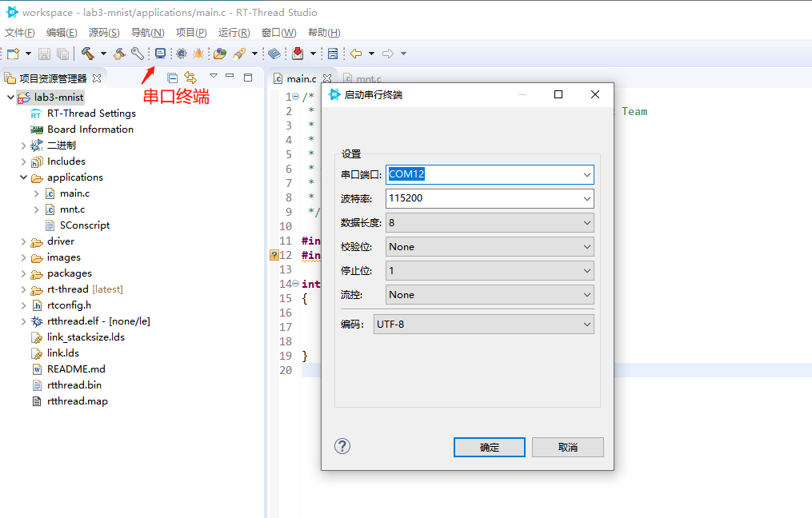This screenshot has width=812, height=518.
Task: Expand the driver folder
Action: [23, 241]
